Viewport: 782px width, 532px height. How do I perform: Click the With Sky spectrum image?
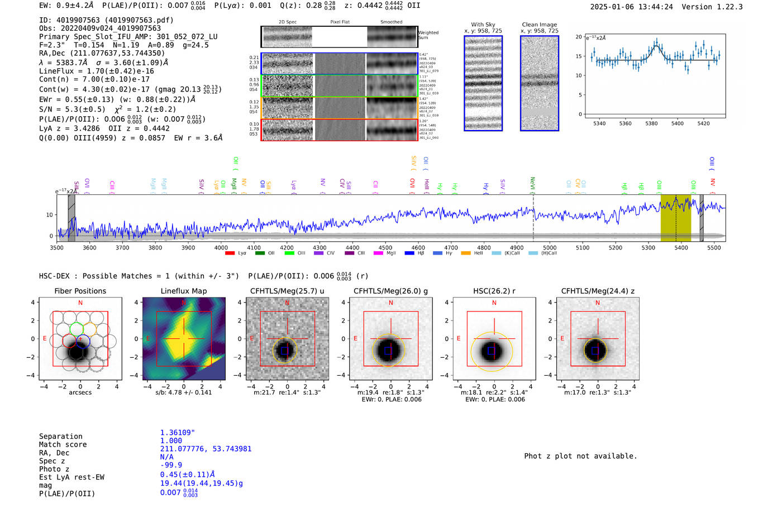pos(483,83)
